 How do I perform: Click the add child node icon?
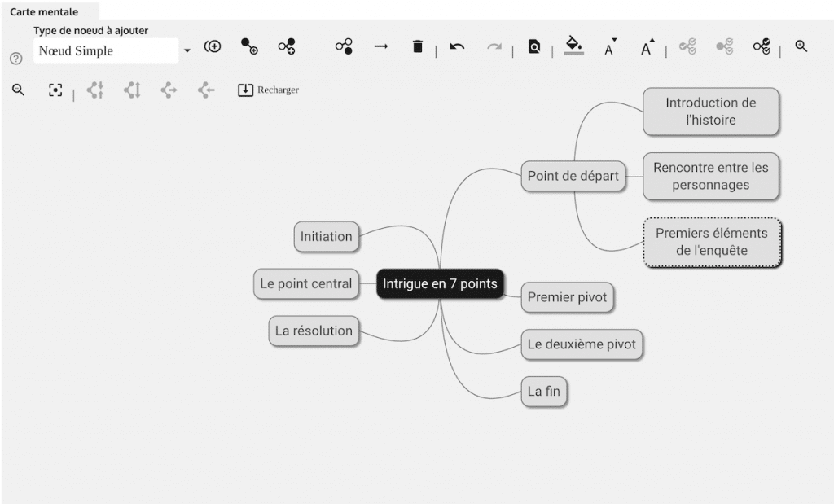[x=249, y=46]
